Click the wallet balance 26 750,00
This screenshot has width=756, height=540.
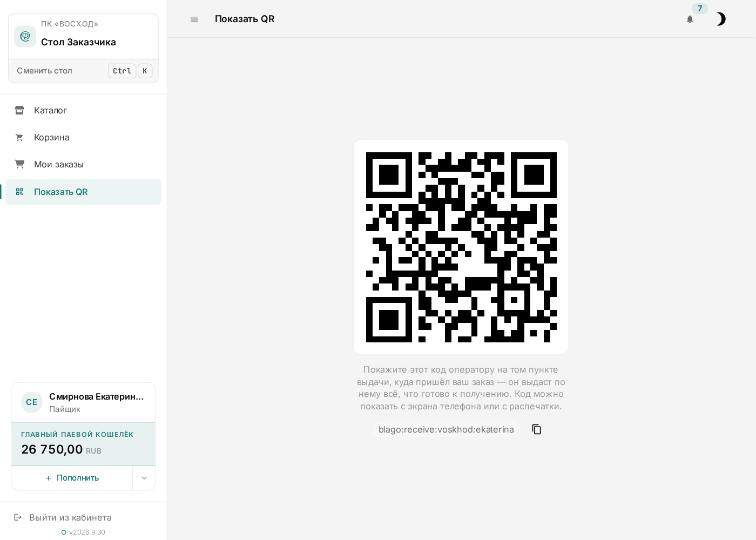point(52,449)
